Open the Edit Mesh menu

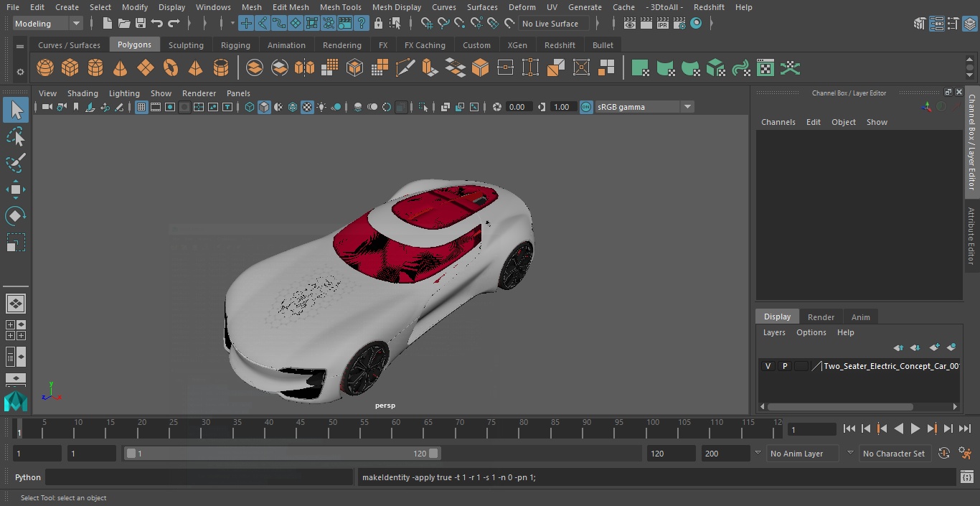point(291,7)
